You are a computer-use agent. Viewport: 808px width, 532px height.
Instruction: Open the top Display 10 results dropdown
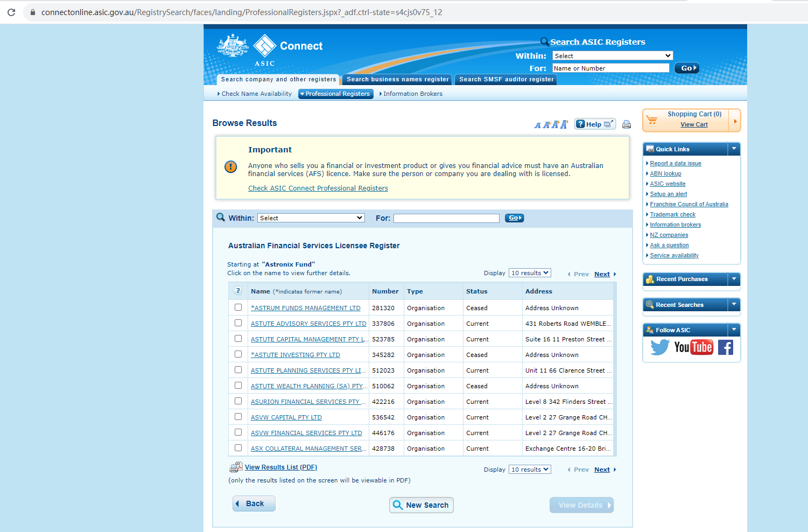(530, 273)
